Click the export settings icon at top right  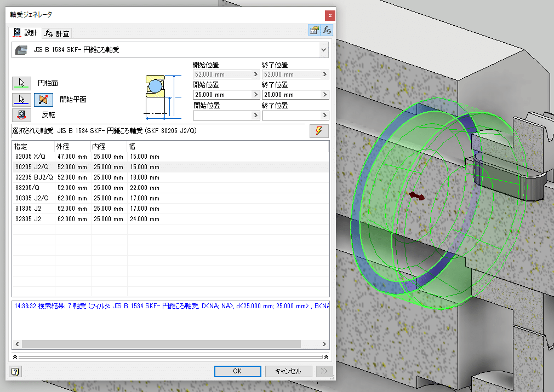click(314, 30)
